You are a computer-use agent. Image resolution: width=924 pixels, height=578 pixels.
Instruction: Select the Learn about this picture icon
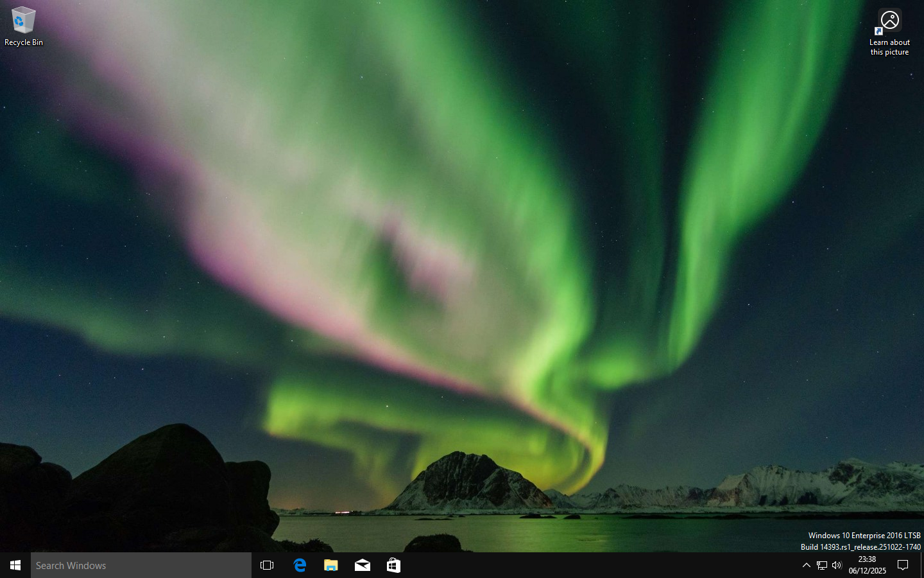pos(889,21)
